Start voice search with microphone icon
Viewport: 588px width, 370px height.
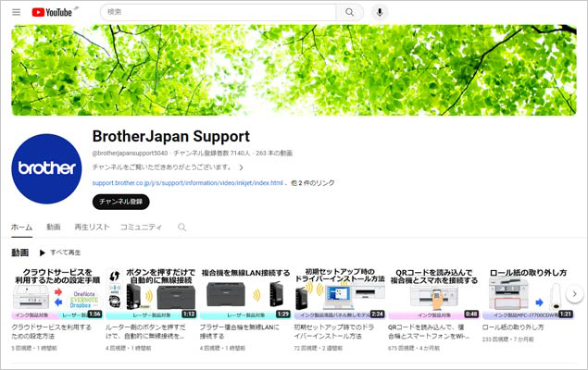coord(380,12)
